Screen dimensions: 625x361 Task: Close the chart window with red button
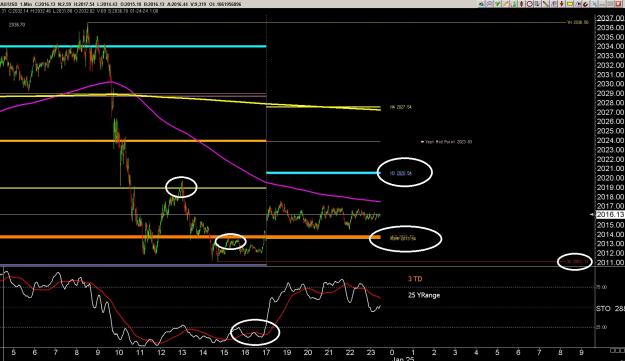[618, 4]
